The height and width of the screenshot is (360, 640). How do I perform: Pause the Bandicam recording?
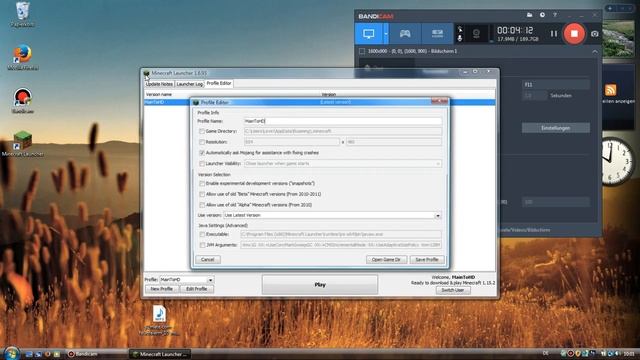pyautogui.click(x=553, y=33)
